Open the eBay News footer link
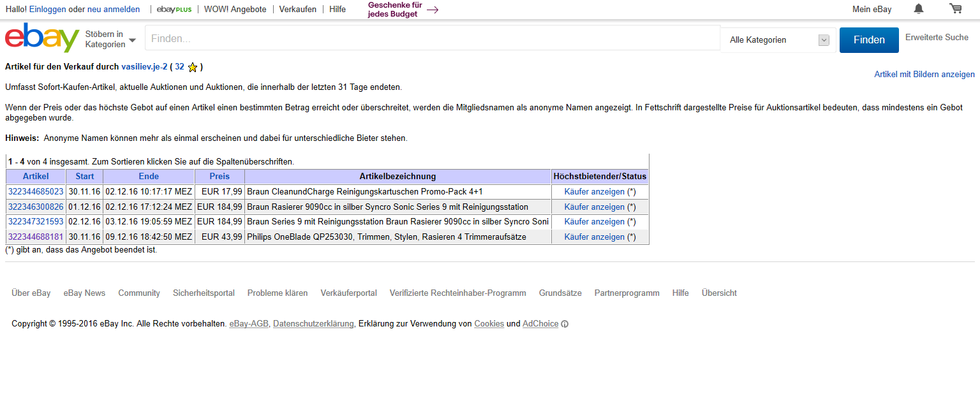This screenshot has width=980, height=417. coord(84,293)
